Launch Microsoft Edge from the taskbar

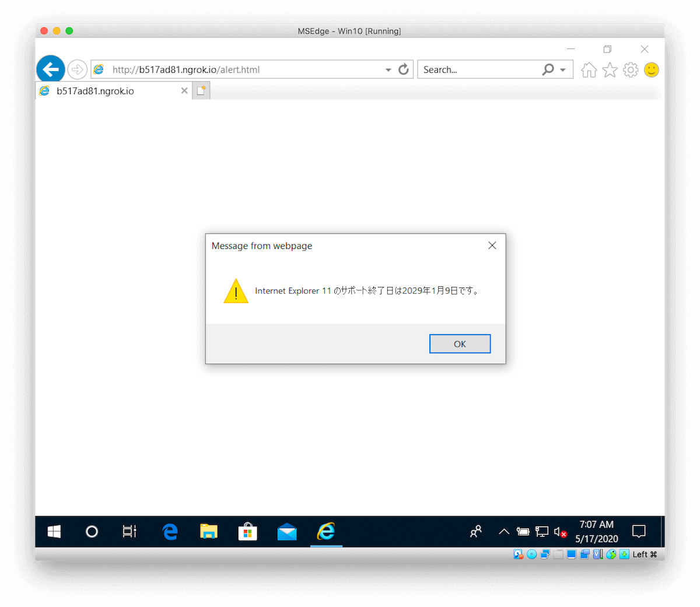click(170, 531)
